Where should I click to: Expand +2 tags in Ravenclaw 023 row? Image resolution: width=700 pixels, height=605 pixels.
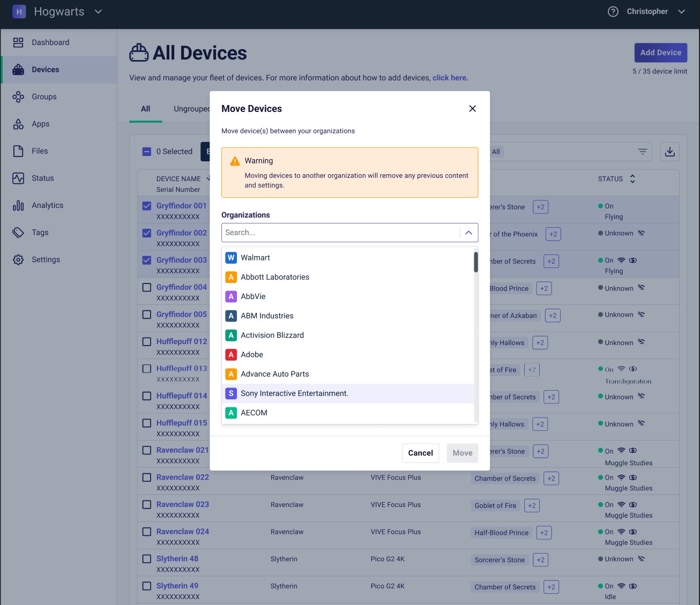coord(532,505)
